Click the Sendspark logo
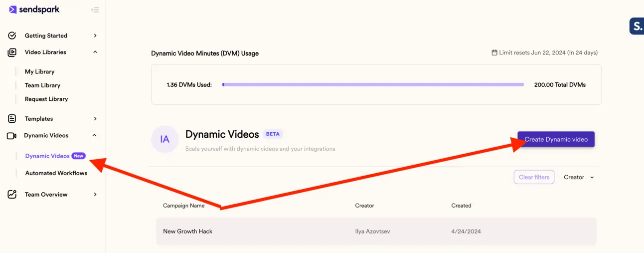The width and height of the screenshot is (644, 253). (x=34, y=9)
